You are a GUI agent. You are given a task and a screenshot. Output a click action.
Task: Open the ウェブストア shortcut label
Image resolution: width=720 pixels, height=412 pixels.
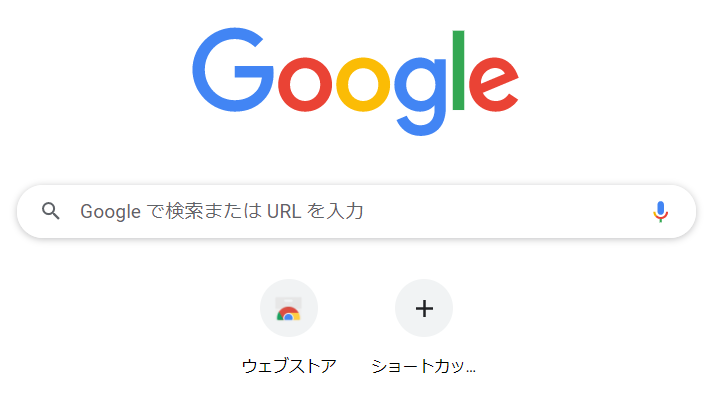(x=289, y=366)
